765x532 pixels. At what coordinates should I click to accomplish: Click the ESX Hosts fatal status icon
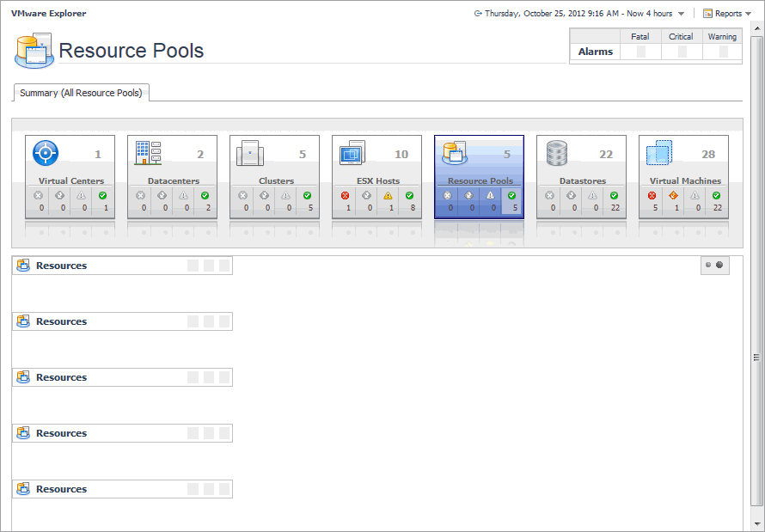345,195
